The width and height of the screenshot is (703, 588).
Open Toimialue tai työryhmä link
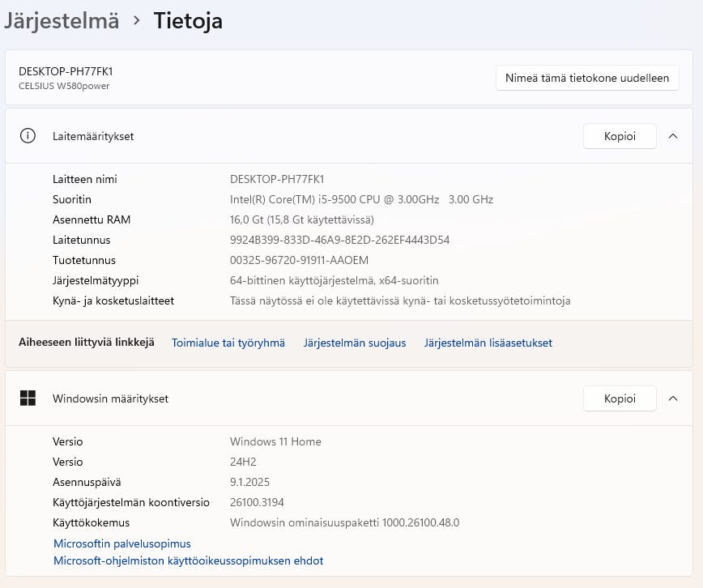tap(228, 343)
